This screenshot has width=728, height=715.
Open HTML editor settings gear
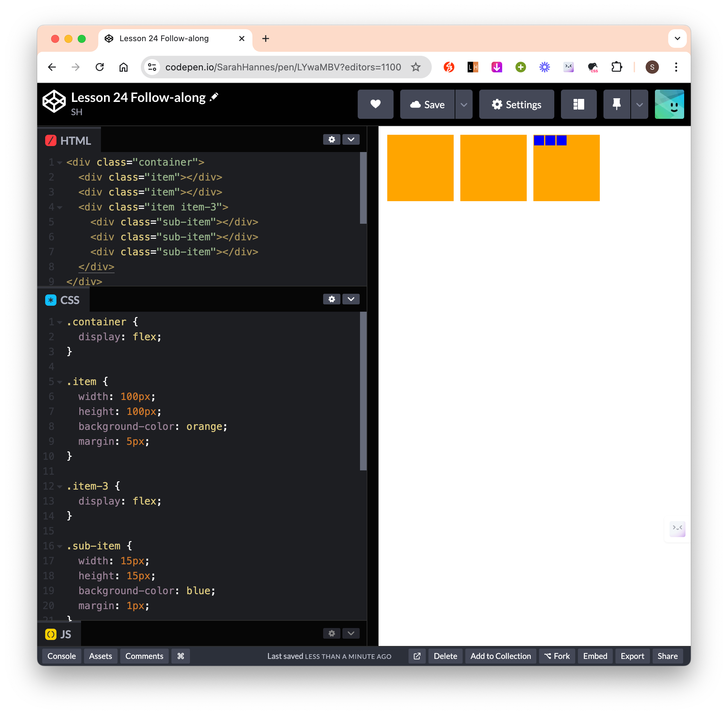[x=332, y=140]
